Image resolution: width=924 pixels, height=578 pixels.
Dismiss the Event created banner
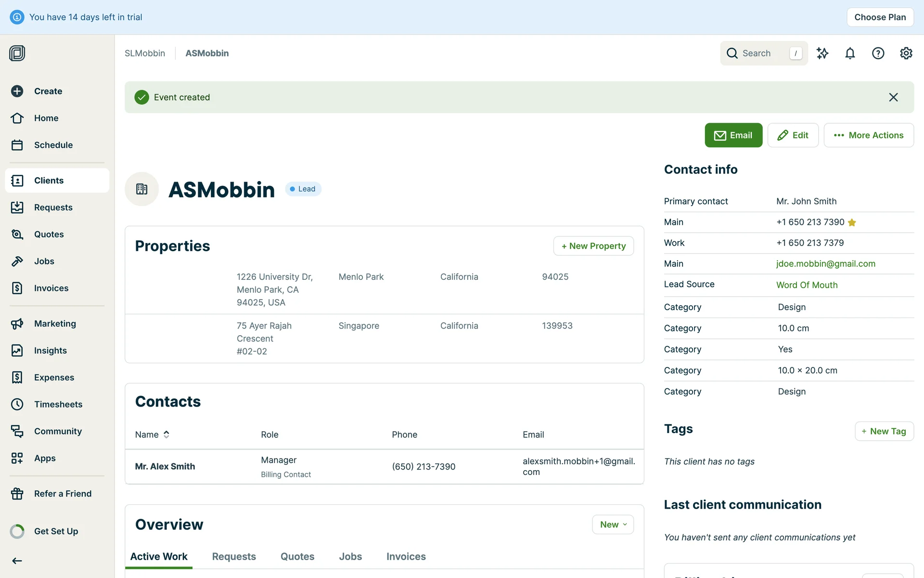(893, 97)
